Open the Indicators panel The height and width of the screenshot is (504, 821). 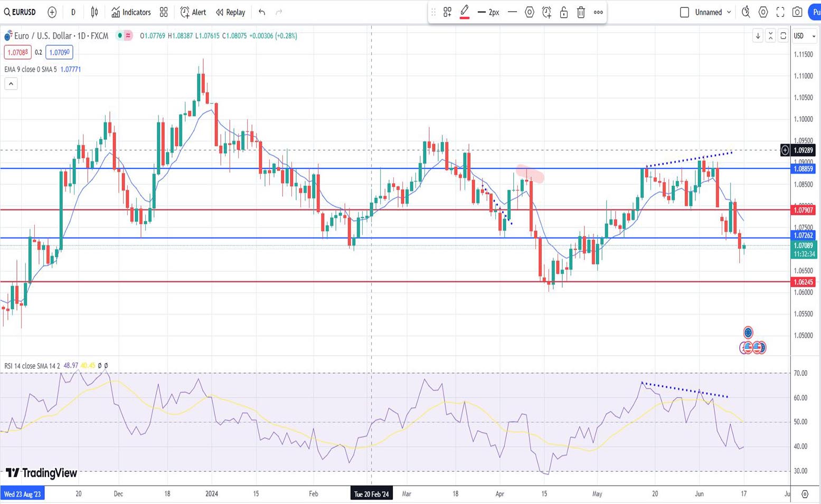(131, 12)
